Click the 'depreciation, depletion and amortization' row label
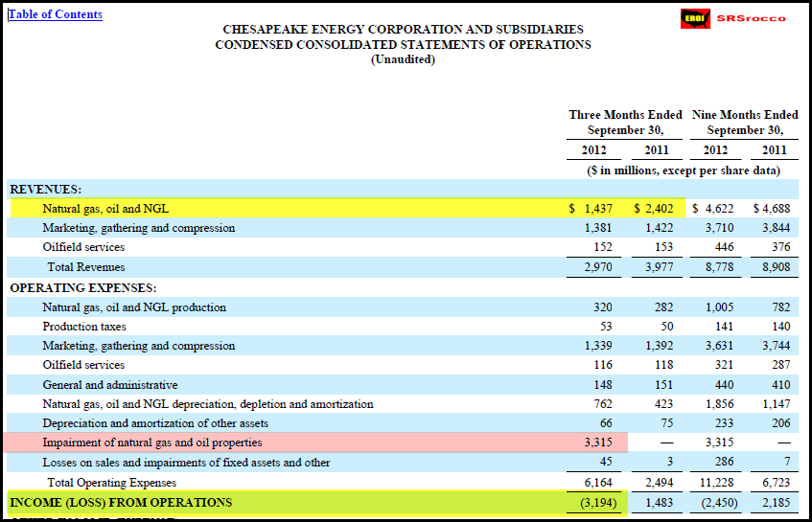 (208, 404)
